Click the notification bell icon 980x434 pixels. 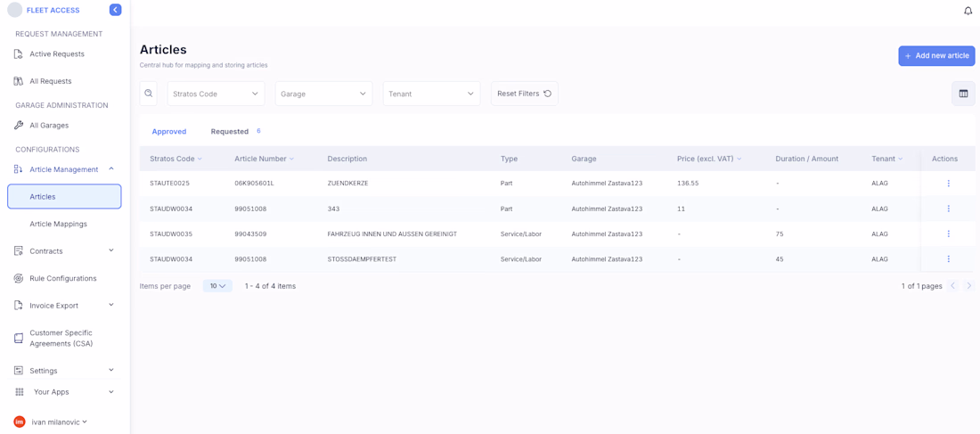pyautogui.click(x=968, y=11)
